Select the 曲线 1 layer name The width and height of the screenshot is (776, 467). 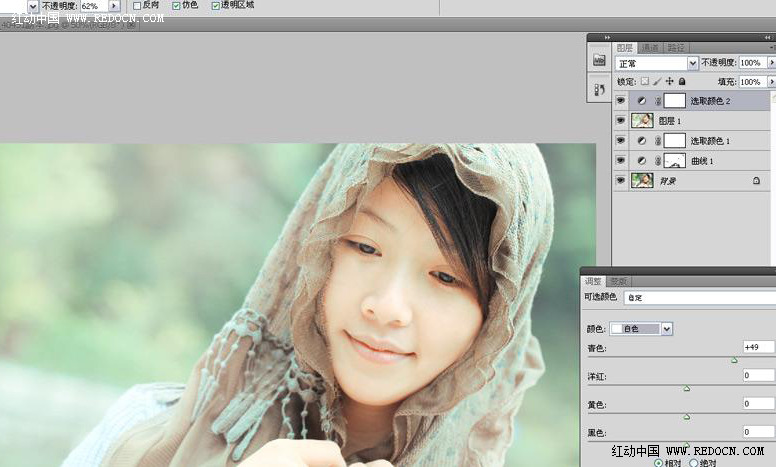tap(702, 161)
